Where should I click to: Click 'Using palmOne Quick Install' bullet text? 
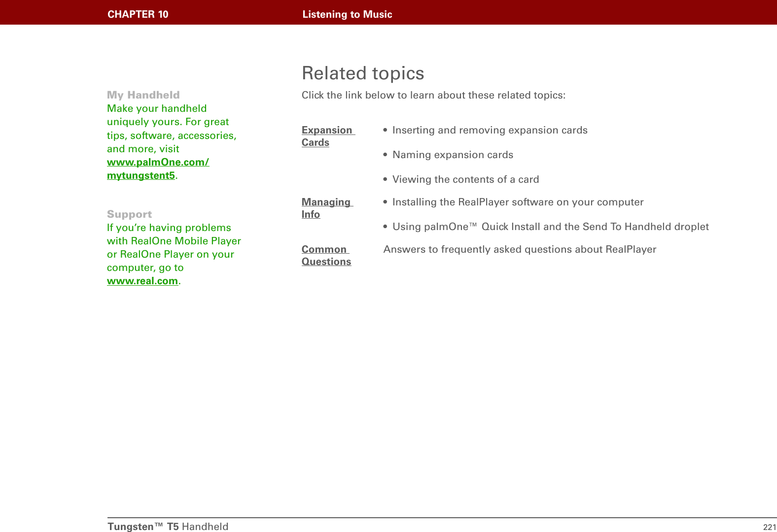[550, 227]
